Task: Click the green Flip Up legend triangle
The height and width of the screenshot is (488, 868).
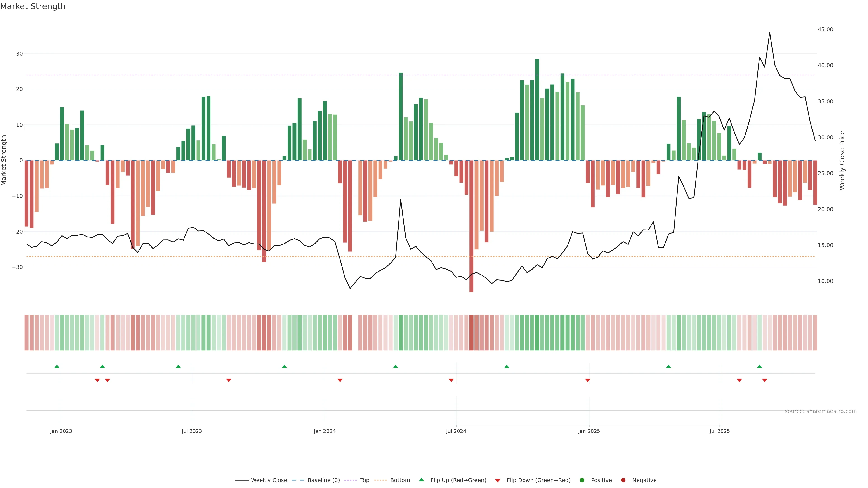Action: pyautogui.click(x=421, y=480)
